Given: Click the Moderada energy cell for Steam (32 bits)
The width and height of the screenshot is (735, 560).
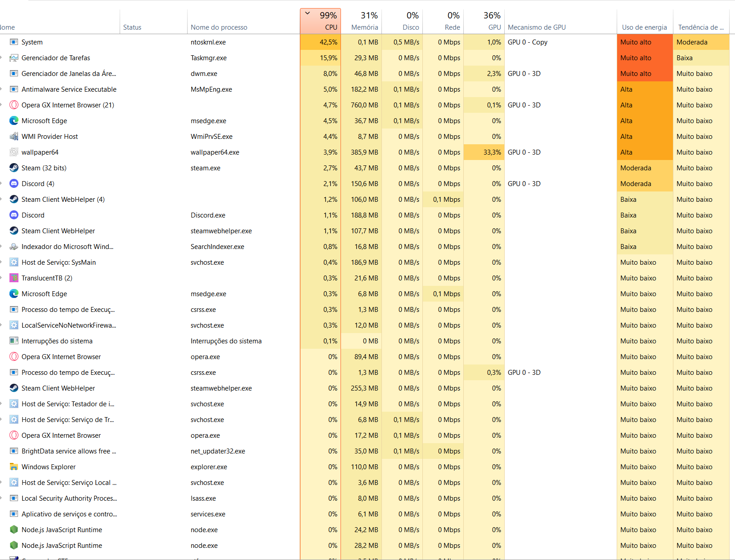Looking at the screenshot, I should point(645,168).
